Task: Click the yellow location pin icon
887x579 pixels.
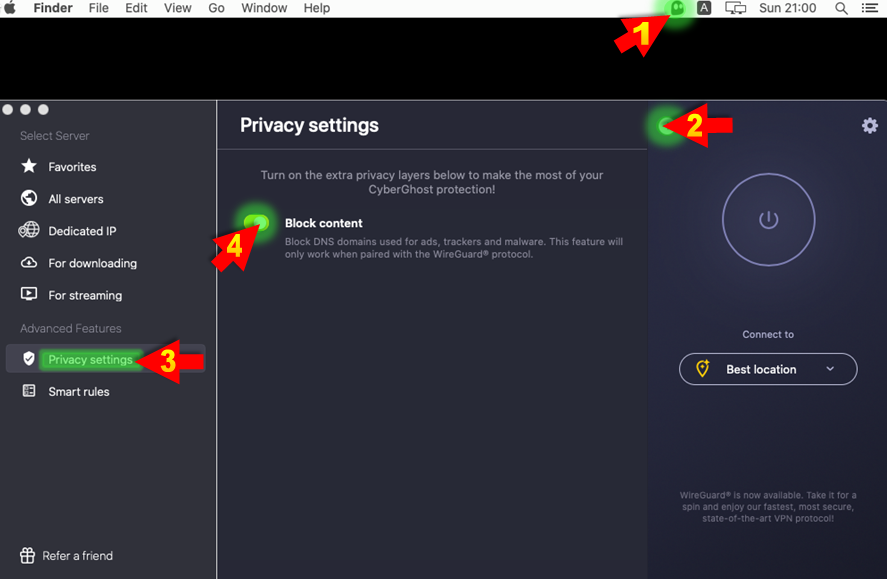Action: pyautogui.click(x=703, y=369)
